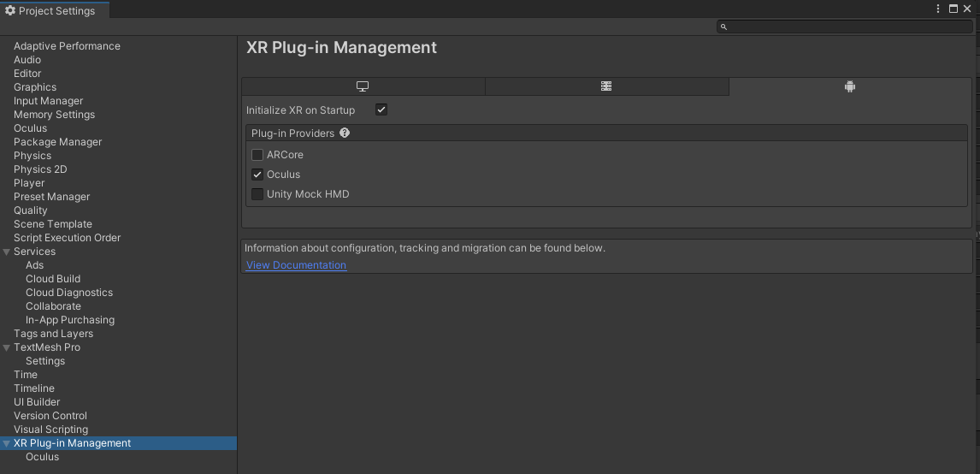Select the Services category
This screenshot has height=474, width=980.
(34, 252)
